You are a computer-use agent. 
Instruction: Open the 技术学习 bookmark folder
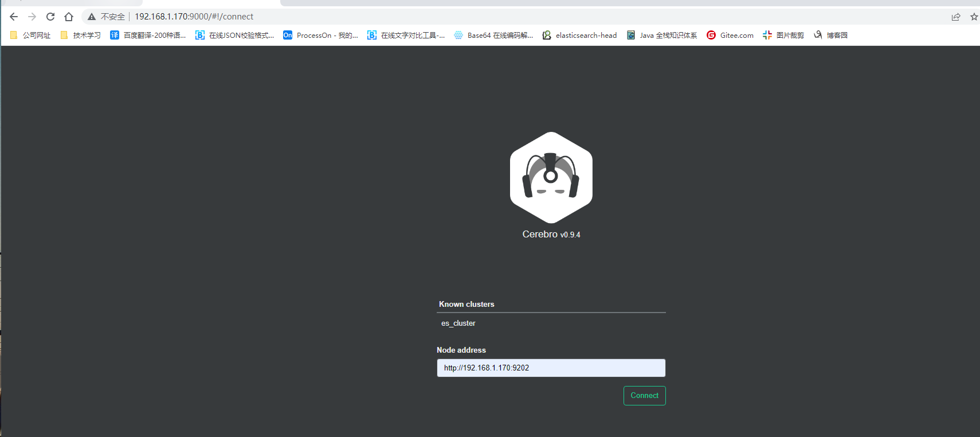tap(81, 35)
